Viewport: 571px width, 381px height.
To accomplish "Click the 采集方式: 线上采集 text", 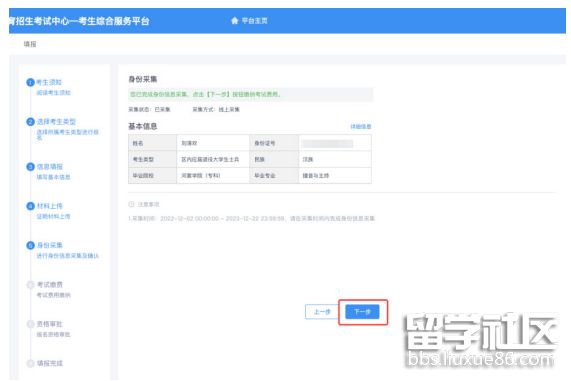I will coord(216,109).
